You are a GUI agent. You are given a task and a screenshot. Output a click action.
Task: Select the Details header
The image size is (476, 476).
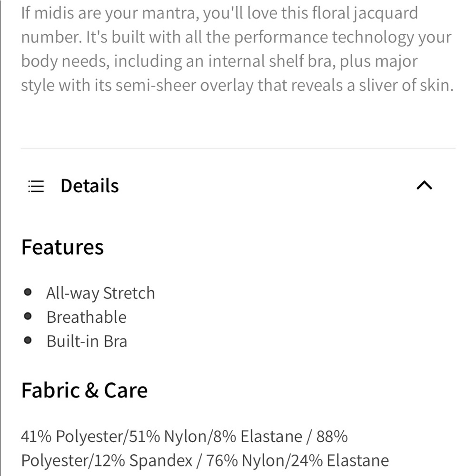pyautogui.click(x=89, y=186)
